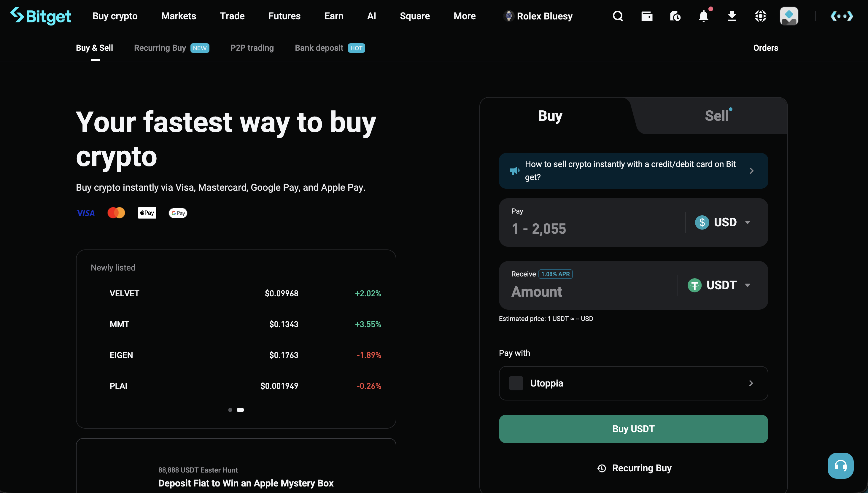Open the Buy crypto header menu

pyautogui.click(x=115, y=16)
